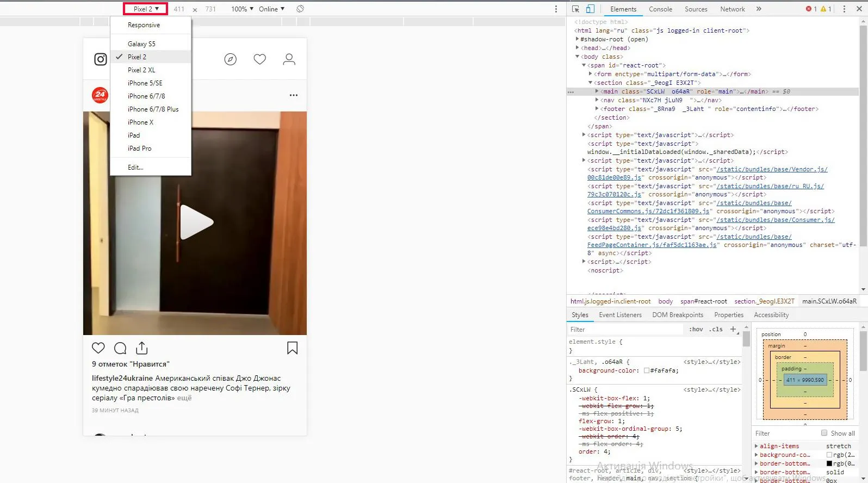The width and height of the screenshot is (868, 483).
Task: Click the black border-bottom color swatch
Action: coord(829,463)
